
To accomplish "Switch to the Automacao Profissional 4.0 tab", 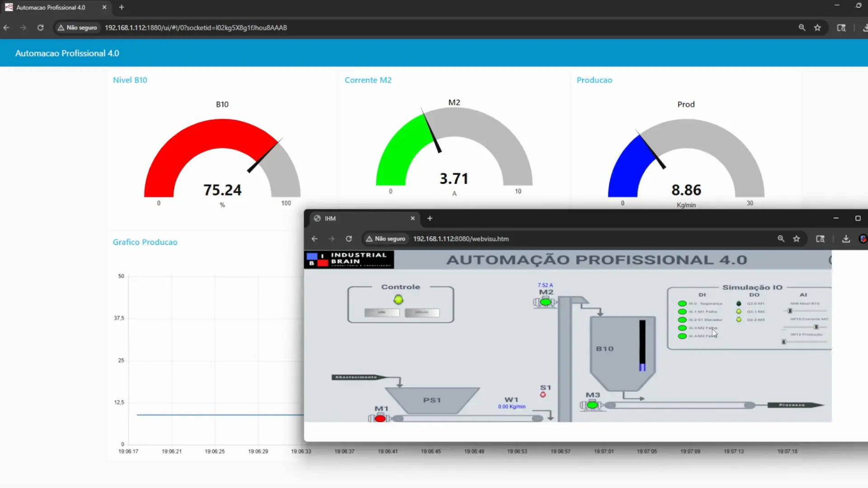I will pos(51,7).
